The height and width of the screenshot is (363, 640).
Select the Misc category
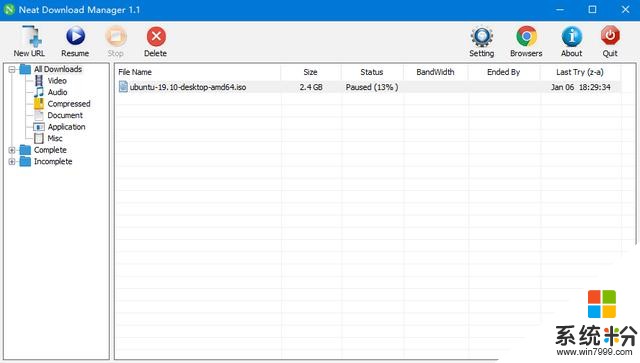click(55, 138)
